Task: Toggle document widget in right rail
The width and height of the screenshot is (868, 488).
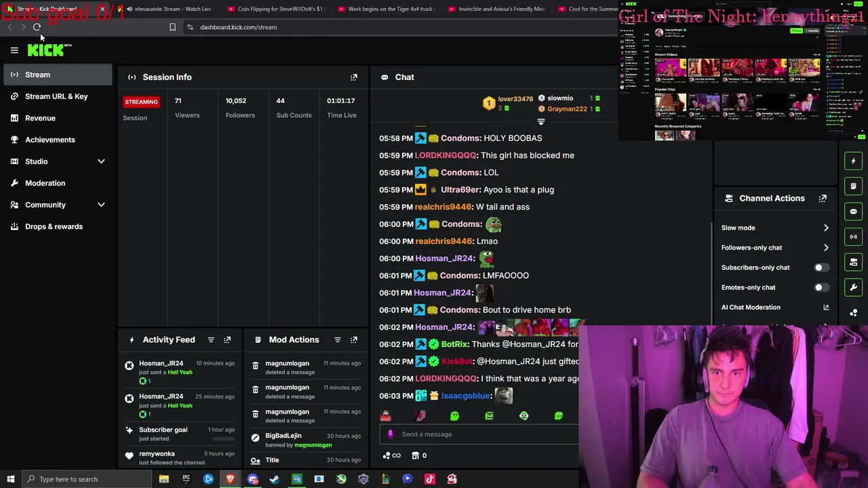Action: coord(854,186)
